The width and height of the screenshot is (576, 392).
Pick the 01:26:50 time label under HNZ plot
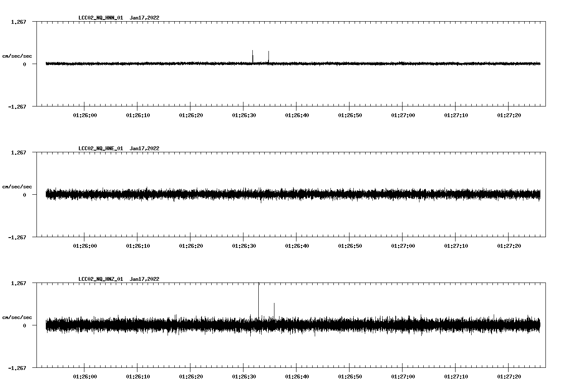point(350,377)
